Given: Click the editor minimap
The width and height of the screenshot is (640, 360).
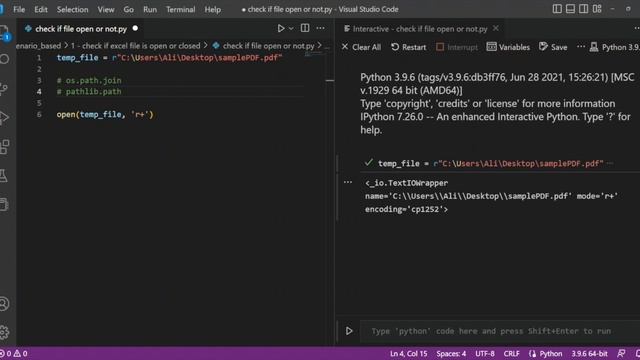Looking at the screenshot, I should pos(313,54).
